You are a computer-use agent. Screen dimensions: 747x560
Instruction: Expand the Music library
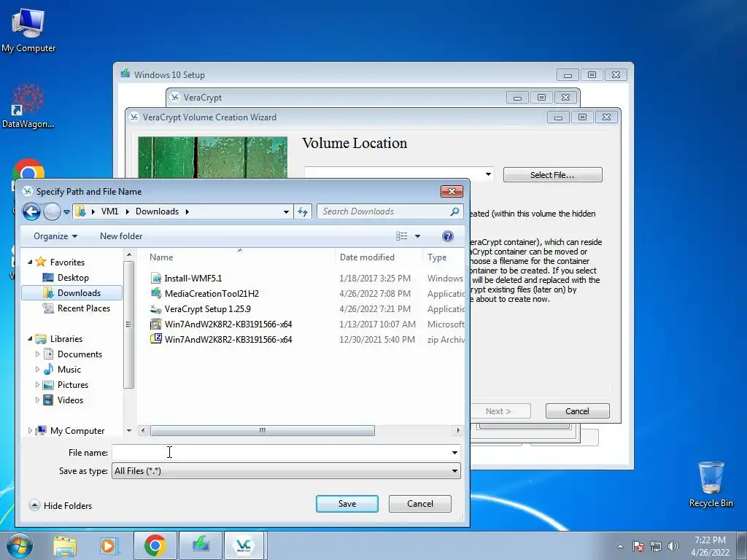click(37, 370)
